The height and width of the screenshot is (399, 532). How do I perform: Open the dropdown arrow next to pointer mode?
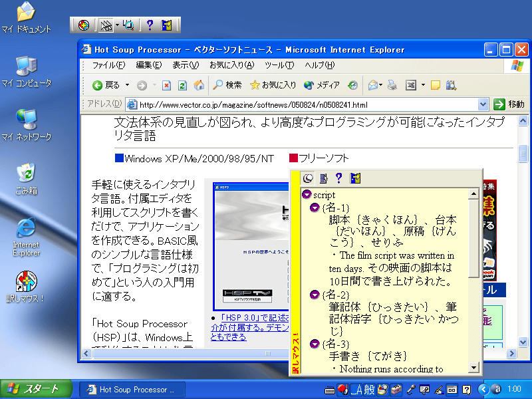(117, 25)
